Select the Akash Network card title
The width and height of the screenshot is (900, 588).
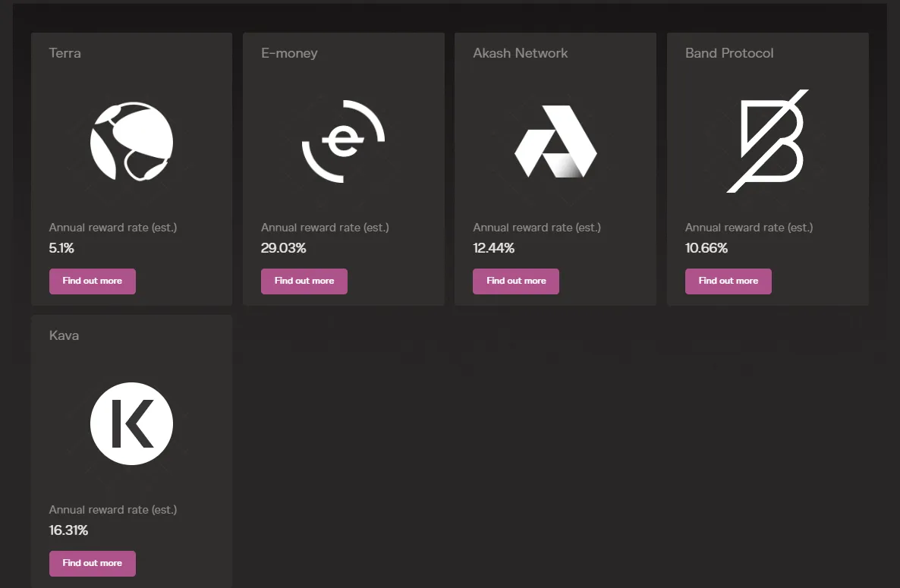point(521,53)
